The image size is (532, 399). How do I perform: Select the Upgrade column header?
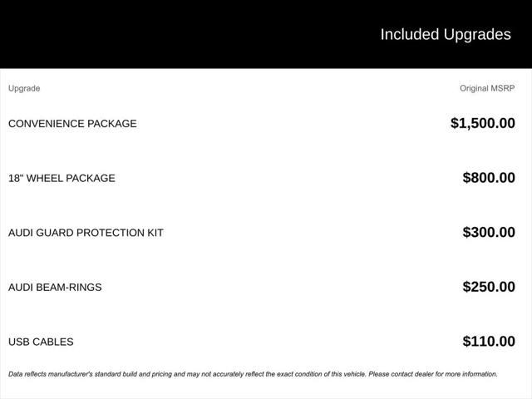(24, 88)
